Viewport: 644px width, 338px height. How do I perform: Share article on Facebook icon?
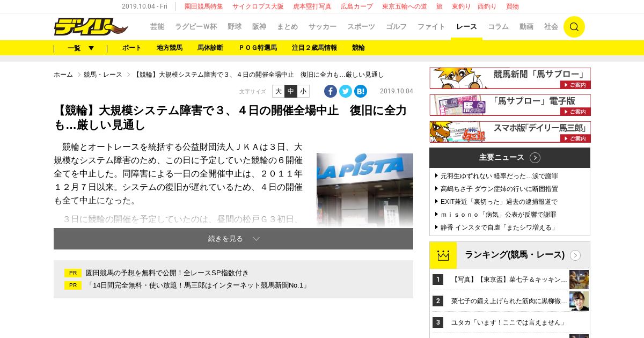click(331, 91)
